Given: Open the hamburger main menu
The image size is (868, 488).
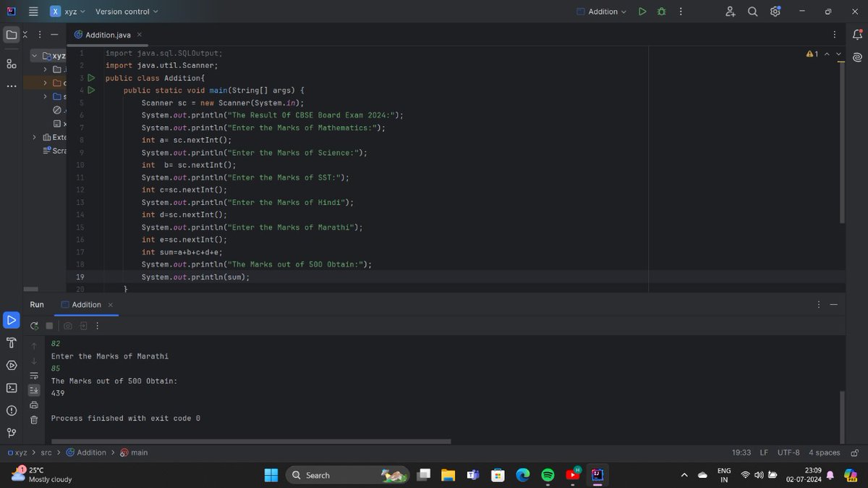Looking at the screenshot, I should pos(33,12).
